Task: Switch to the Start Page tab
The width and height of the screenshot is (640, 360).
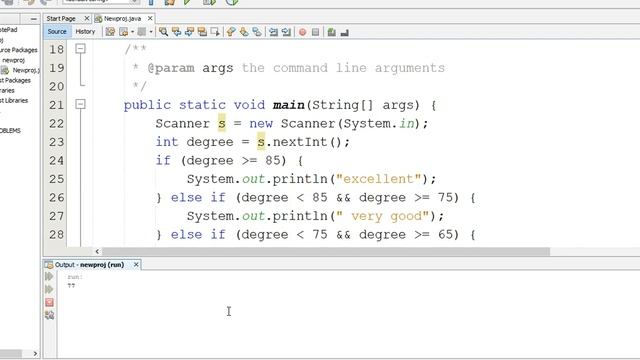Action: pos(61,18)
